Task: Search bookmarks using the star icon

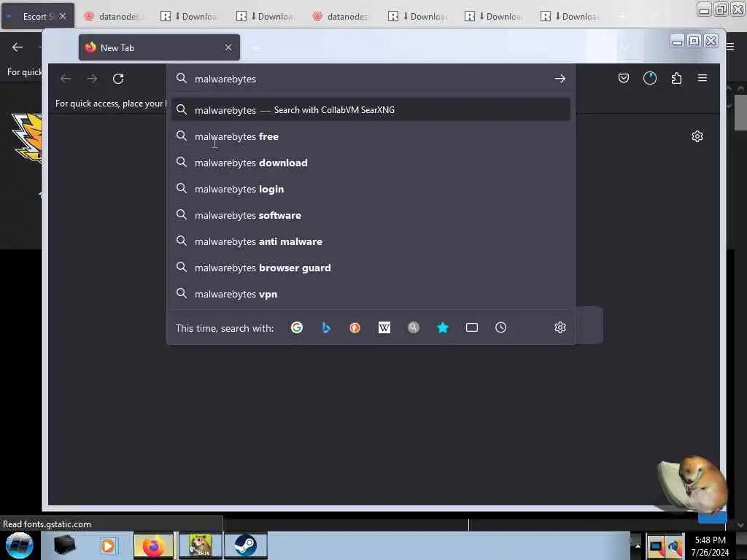Action: [x=443, y=327]
